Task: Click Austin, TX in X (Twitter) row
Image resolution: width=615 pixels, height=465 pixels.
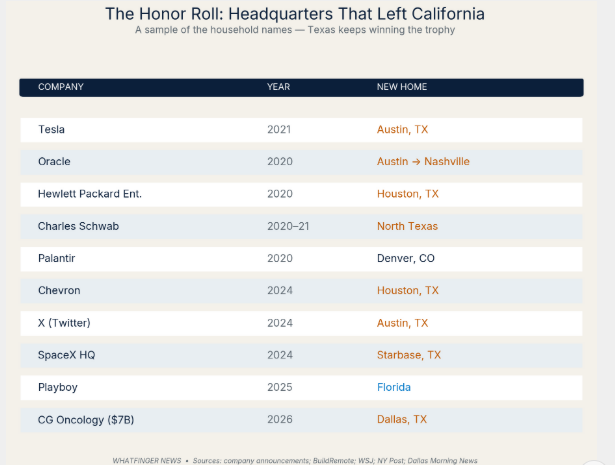Action: pyautogui.click(x=402, y=323)
